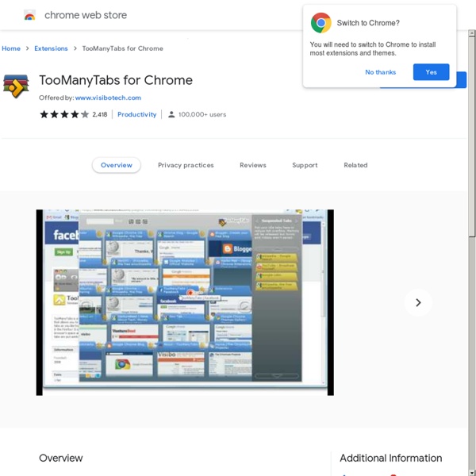476x476 pixels.
Task: Click the 100,000+ users text
Action: (202, 114)
